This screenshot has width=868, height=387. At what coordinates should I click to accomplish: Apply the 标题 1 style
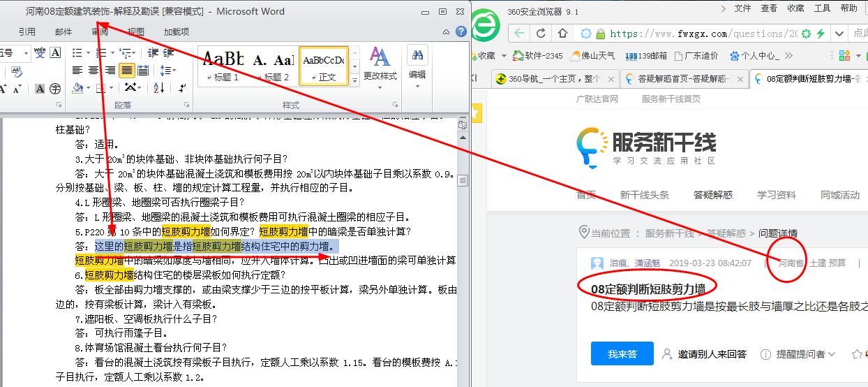[223, 66]
